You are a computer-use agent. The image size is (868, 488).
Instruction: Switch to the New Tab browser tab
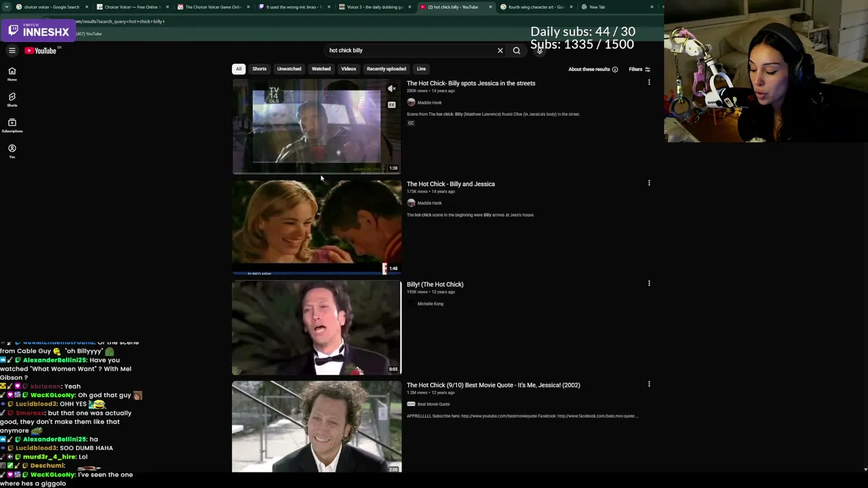click(616, 7)
